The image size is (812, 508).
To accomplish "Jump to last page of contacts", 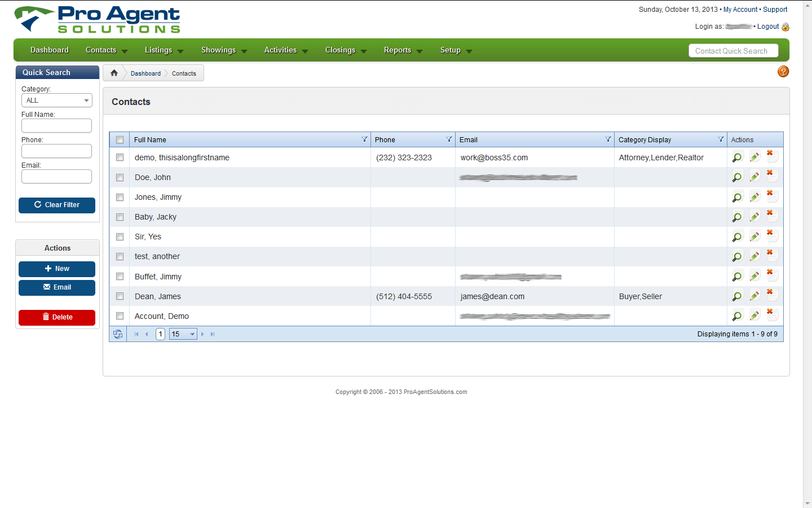I will [x=213, y=334].
